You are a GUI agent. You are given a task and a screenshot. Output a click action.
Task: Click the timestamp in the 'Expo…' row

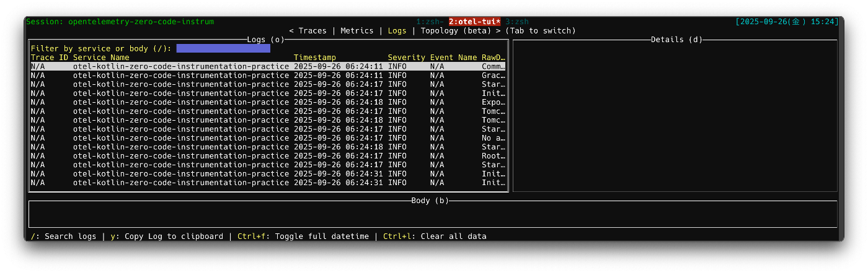coord(339,102)
